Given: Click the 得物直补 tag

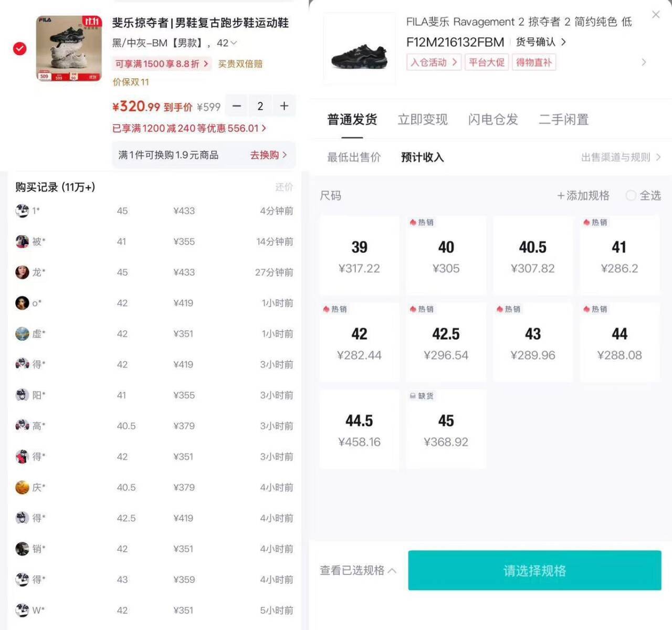Looking at the screenshot, I should [x=534, y=62].
